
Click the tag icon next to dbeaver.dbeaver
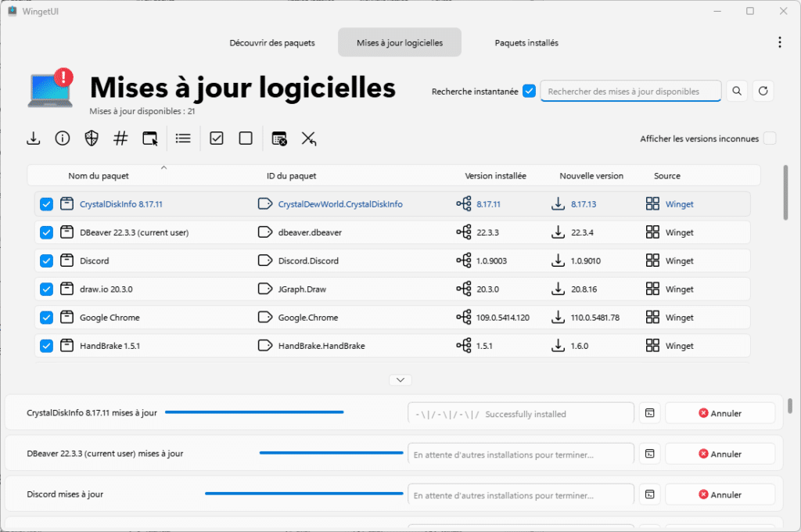265,232
